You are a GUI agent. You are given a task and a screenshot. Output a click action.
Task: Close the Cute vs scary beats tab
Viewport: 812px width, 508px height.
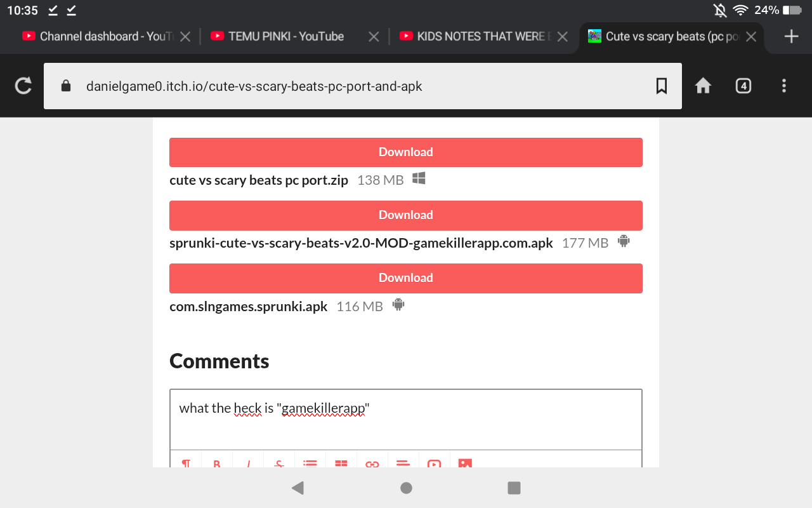point(751,37)
